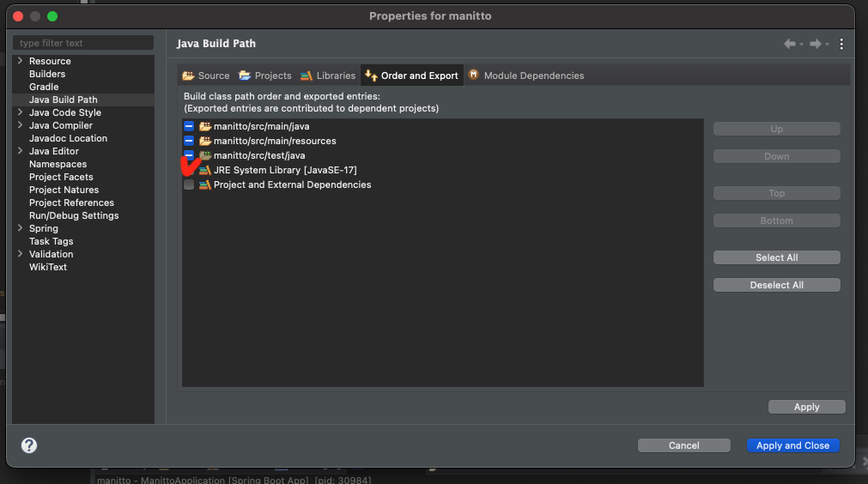Open the Module Dependencies tab
This screenshot has width=868, height=484.
pos(526,76)
